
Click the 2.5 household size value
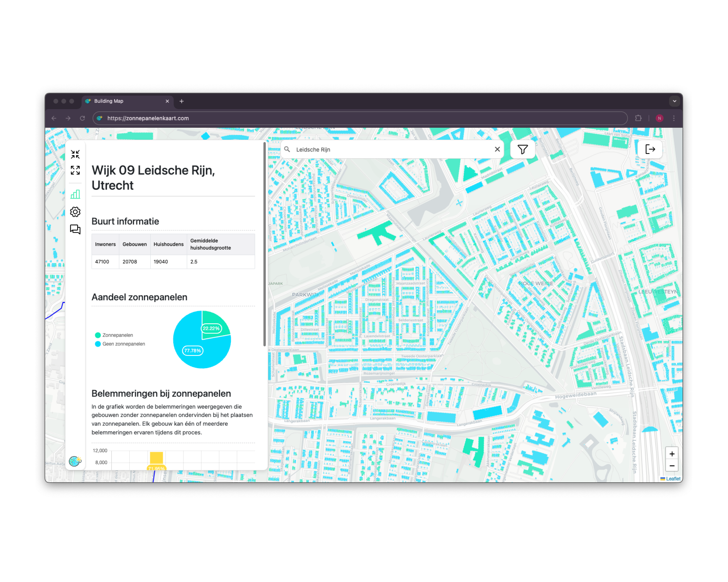click(x=194, y=262)
